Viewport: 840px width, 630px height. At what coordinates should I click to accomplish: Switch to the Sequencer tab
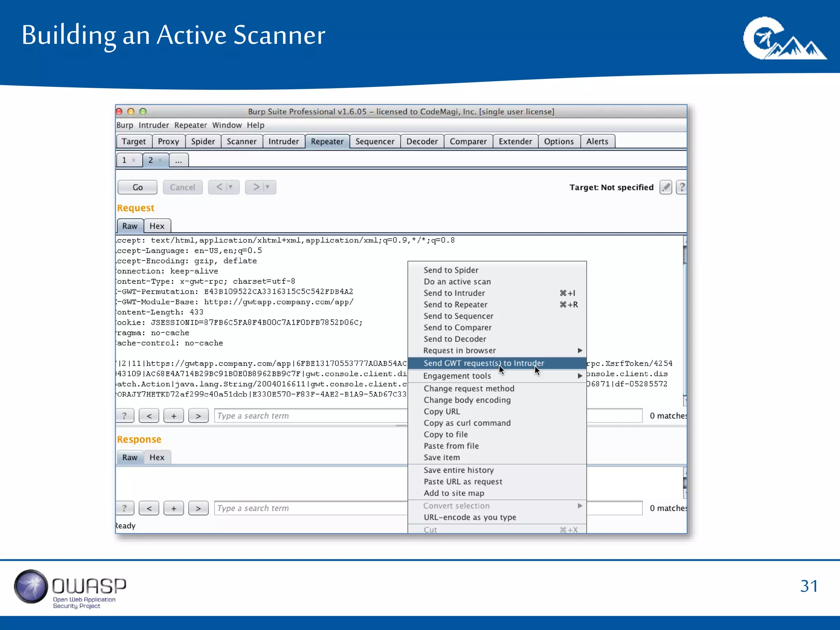click(x=375, y=142)
